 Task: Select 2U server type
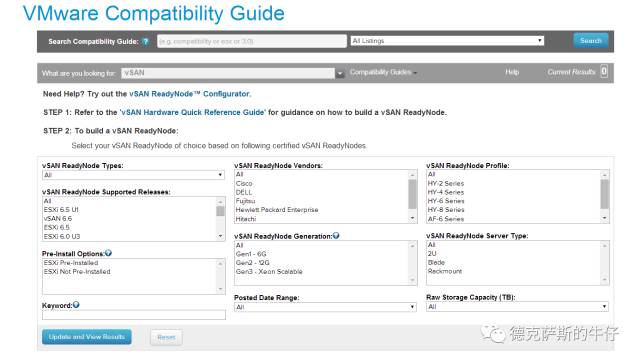pos(432,253)
